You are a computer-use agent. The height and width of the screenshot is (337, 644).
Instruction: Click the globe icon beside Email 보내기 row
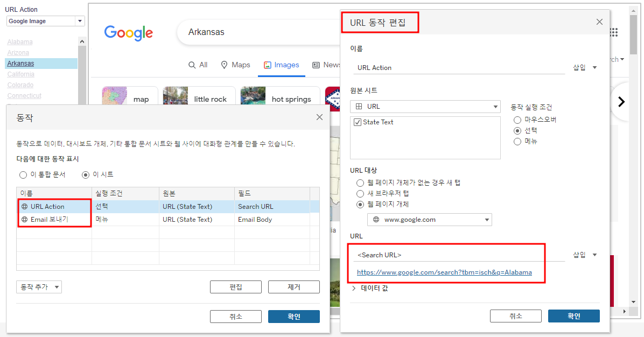click(x=25, y=220)
